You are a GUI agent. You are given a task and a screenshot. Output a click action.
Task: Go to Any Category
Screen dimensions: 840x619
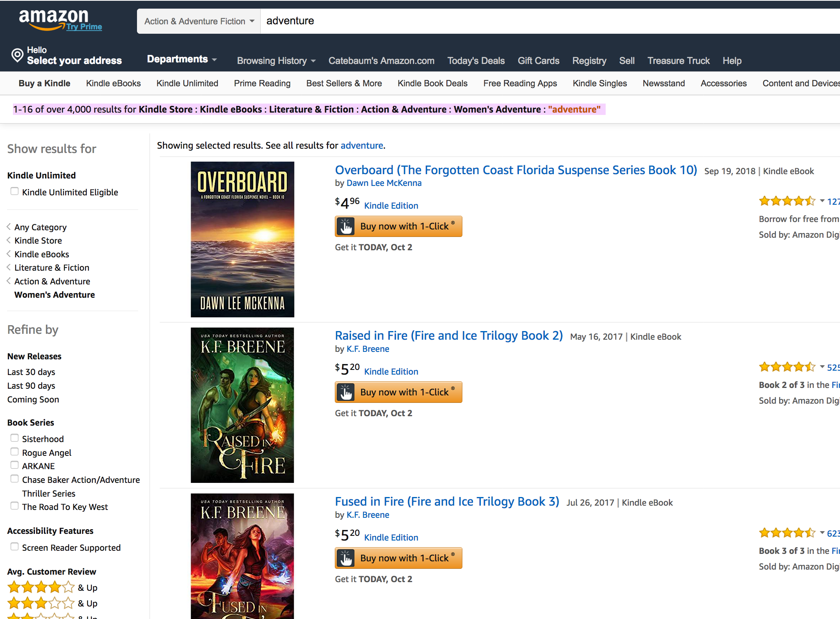tap(40, 227)
